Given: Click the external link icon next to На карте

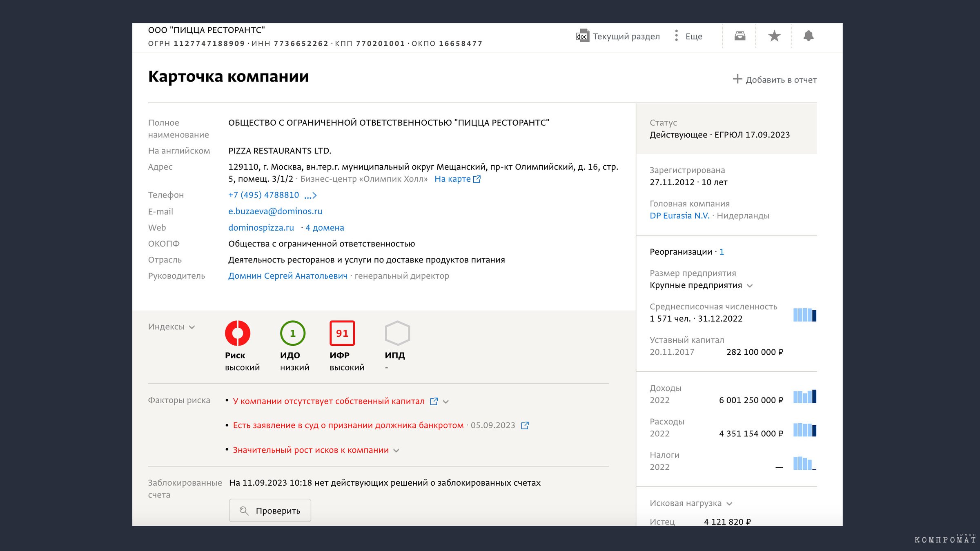Looking at the screenshot, I should (x=477, y=179).
